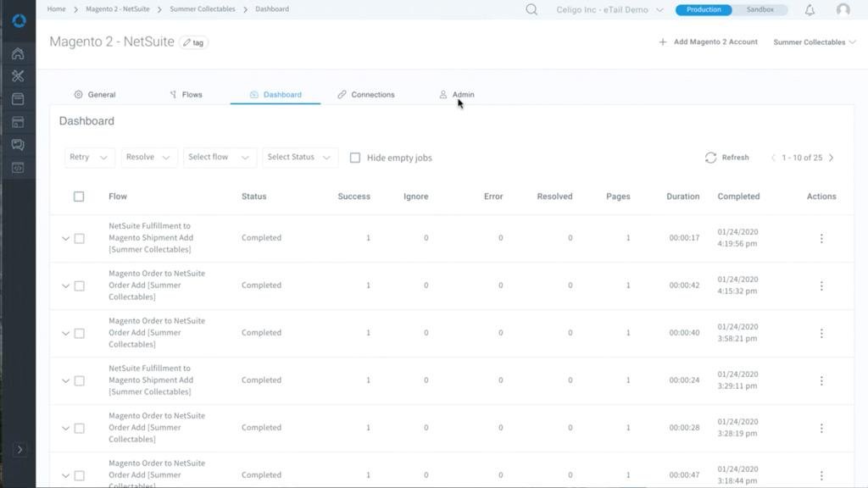Viewport: 868px width, 488px height.
Task: Open the sidebar icon directly below Tools
Action: click(18, 99)
